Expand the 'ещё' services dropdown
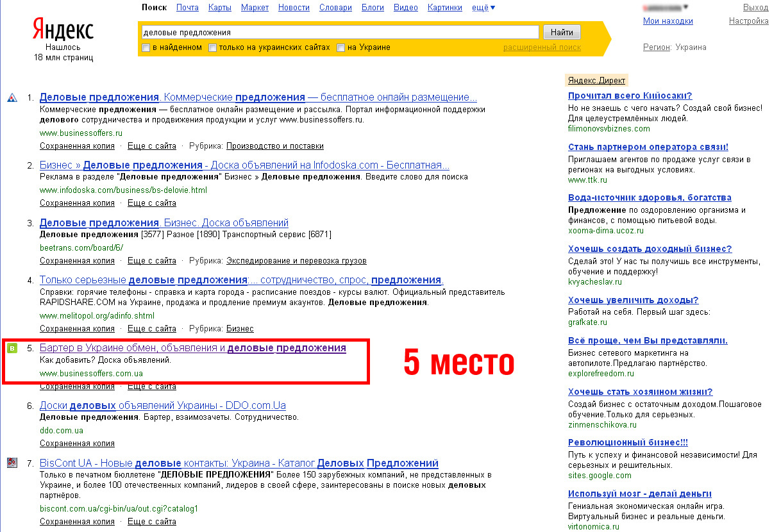This screenshot has width=781, height=532. (x=483, y=8)
